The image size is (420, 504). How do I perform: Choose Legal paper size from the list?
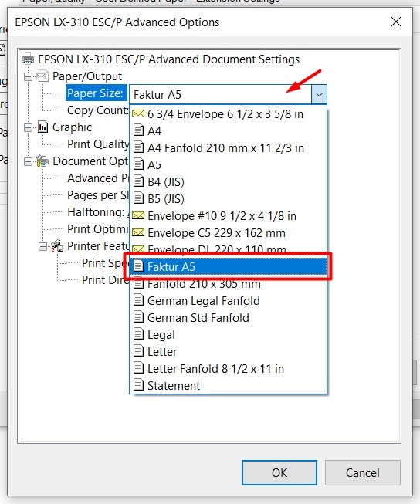click(x=228, y=335)
